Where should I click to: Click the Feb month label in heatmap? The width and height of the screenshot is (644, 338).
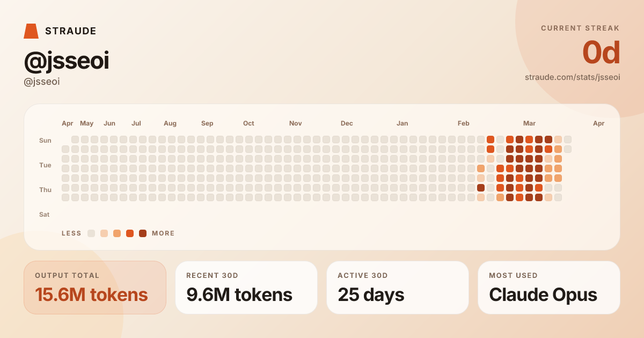point(463,123)
